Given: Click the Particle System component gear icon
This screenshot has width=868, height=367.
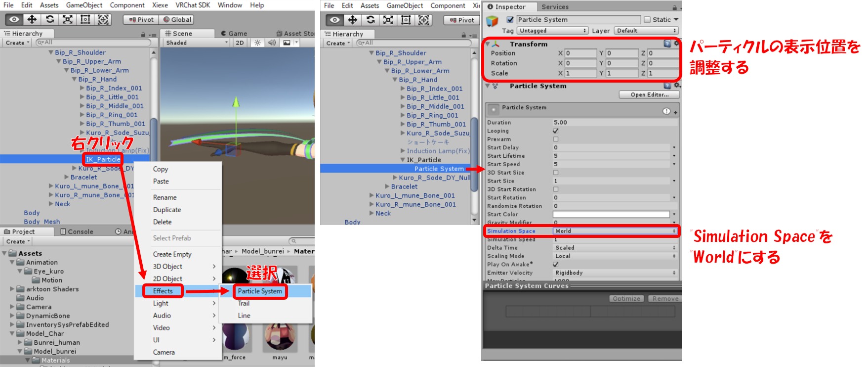Looking at the screenshot, I should point(677,86).
